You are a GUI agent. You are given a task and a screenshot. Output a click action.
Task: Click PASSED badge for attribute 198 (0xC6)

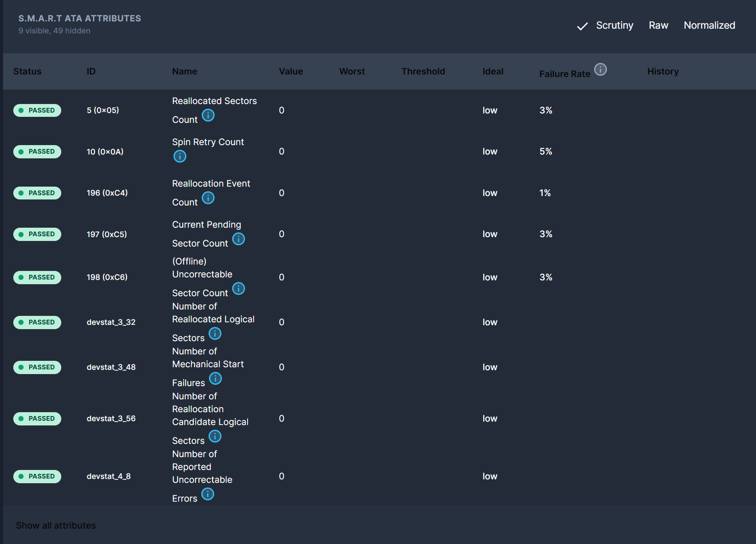[x=37, y=277]
